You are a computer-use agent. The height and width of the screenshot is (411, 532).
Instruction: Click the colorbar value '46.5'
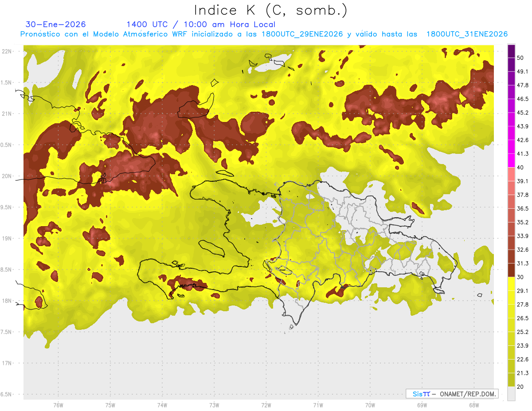click(x=523, y=99)
